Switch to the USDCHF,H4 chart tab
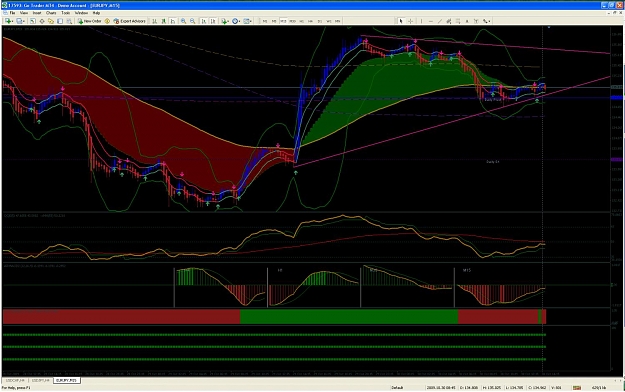This screenshot has width=625, height=392. (16, 381)
